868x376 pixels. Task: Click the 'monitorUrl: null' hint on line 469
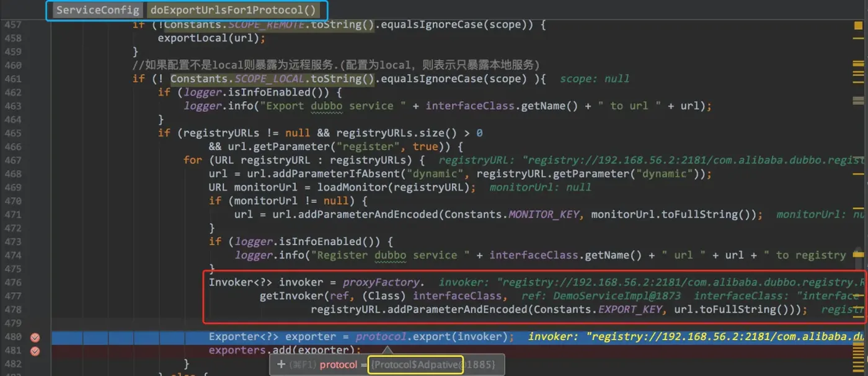tap(541, 187)
